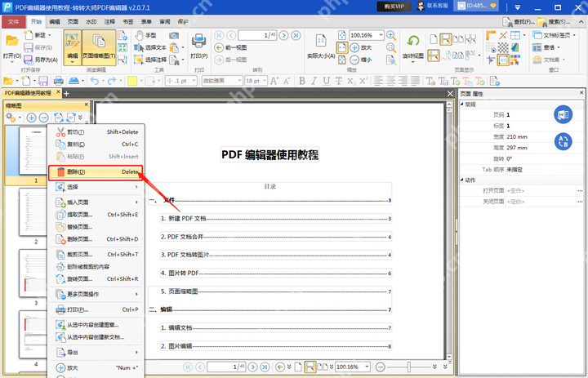This screenshot has width=588, height=378.
Task: Click the zoom-in plus icon in thumbnail panel
Action: (32, 118)
